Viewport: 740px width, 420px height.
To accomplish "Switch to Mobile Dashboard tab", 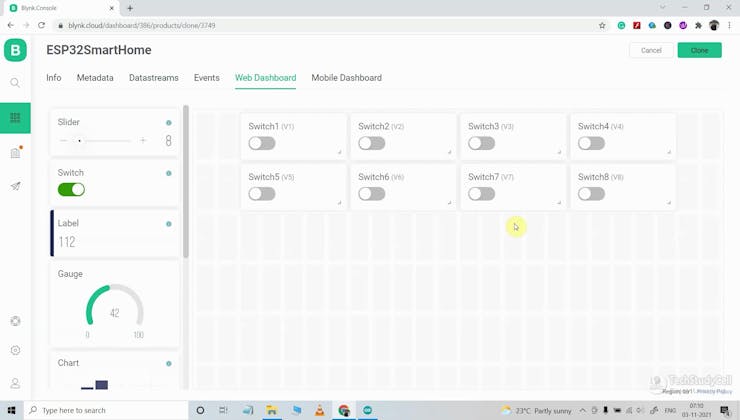I will pyautogui.click(x=346, y=78).
